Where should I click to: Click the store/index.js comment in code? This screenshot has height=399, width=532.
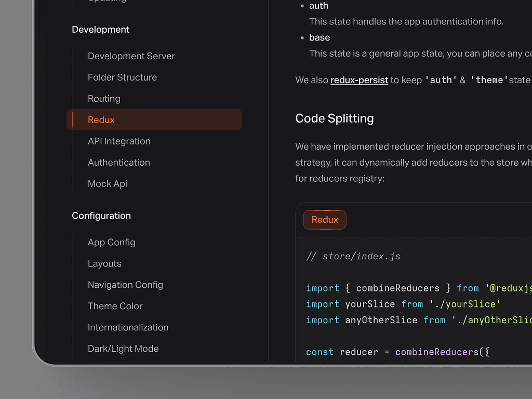[x=353, y=256]
